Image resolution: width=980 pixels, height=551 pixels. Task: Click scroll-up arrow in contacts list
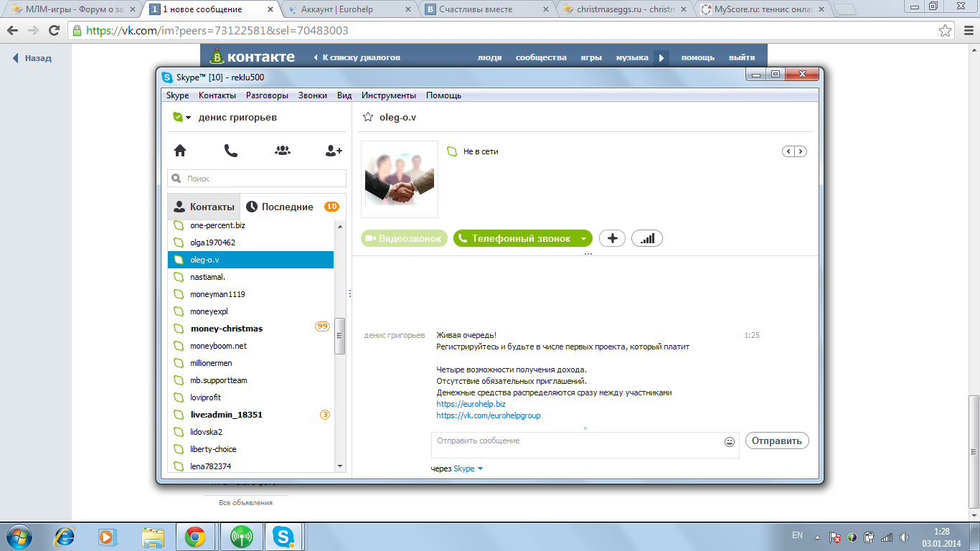click(340, 226)
